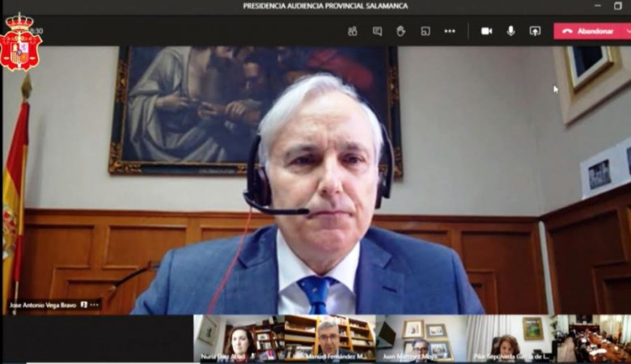
Task: Select Nuria's video thumbnail
Action: [238, 338]
